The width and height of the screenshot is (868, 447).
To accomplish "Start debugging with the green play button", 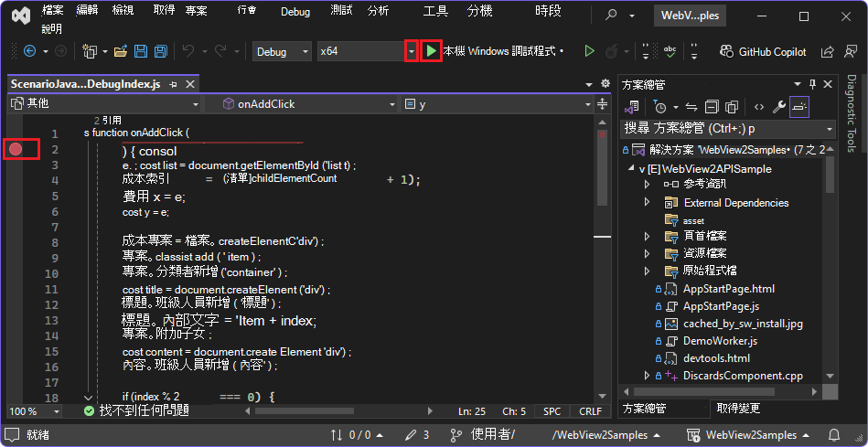I will pyautogui.click(x=431, y=51).
